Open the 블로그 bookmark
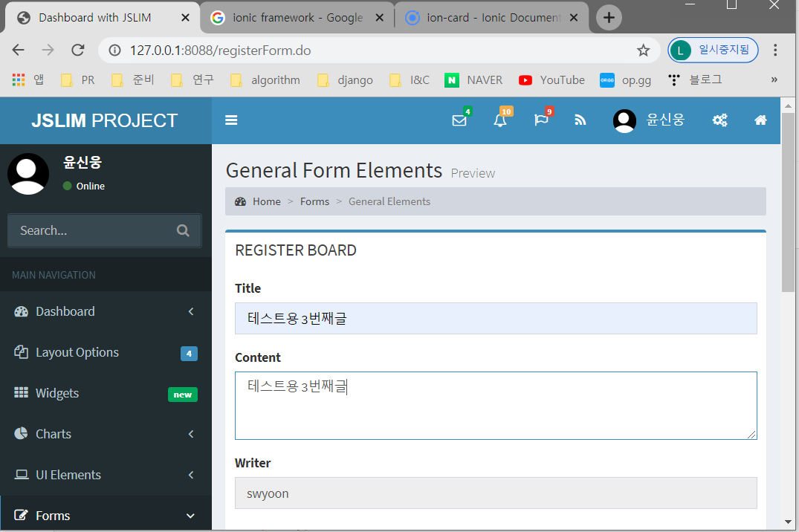 point(695,80)
